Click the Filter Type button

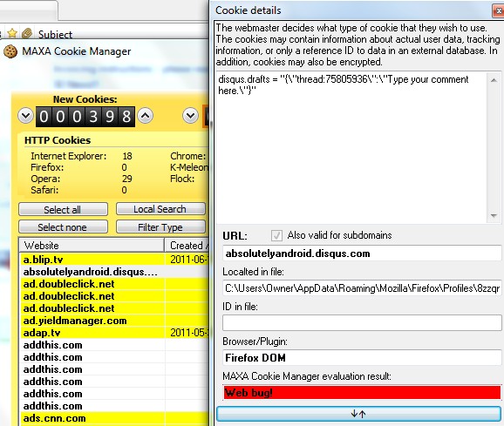pos(160,227)
